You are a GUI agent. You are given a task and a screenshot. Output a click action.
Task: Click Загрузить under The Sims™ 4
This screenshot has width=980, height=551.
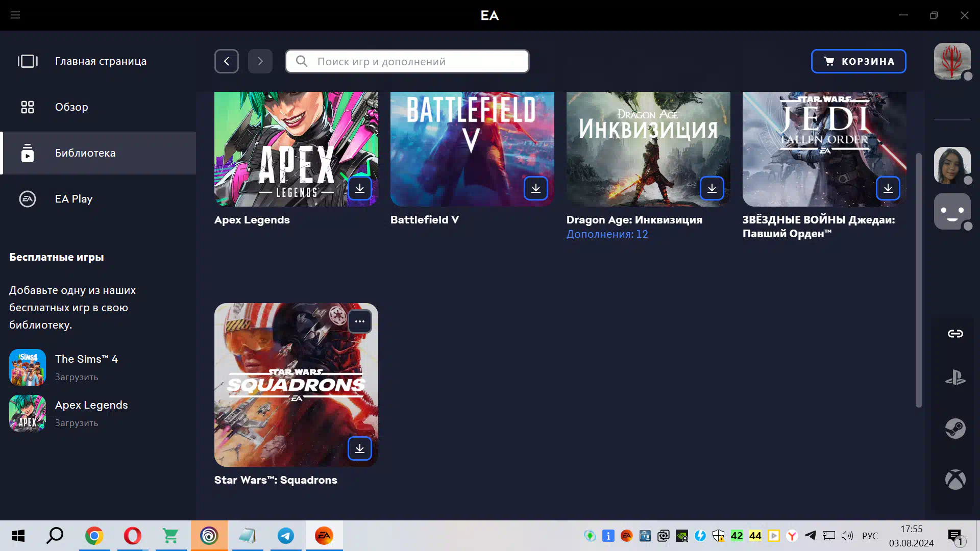[77, 377]
